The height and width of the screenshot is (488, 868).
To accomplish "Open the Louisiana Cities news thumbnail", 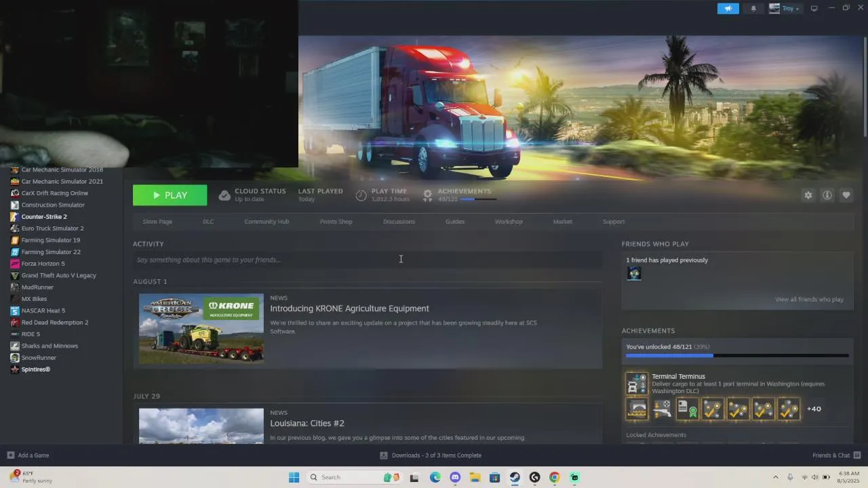I will tap(201, 426).
